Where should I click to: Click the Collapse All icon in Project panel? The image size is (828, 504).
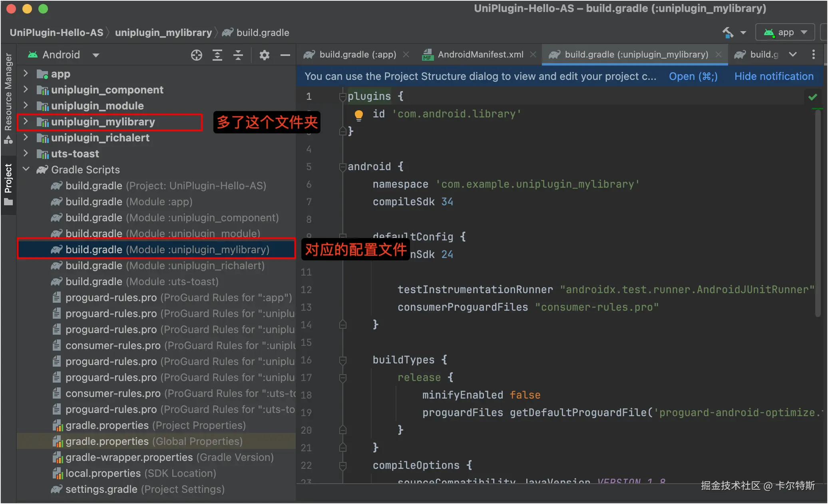pyautogui.click(x=238, y=55)
